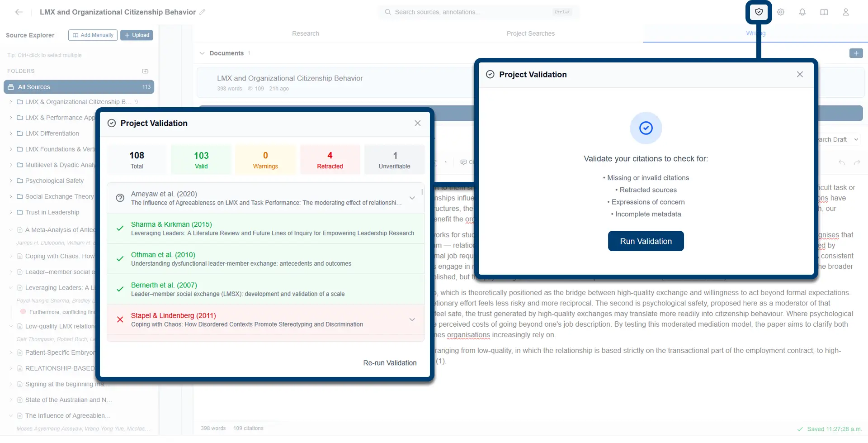Click the 0 Warnings summary card
The height and width of the screenshot is (443, 868).
pyautogui.click(x=265, y=160)
